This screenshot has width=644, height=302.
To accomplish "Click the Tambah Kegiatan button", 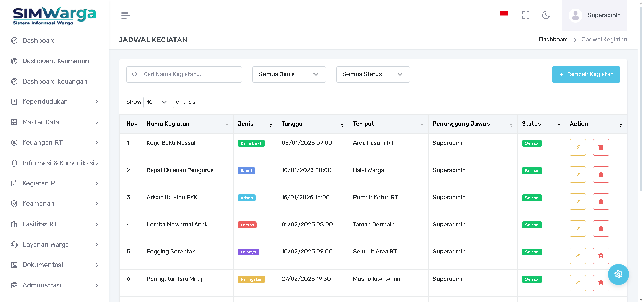I will pyautogui.click(x=586, y=74).
